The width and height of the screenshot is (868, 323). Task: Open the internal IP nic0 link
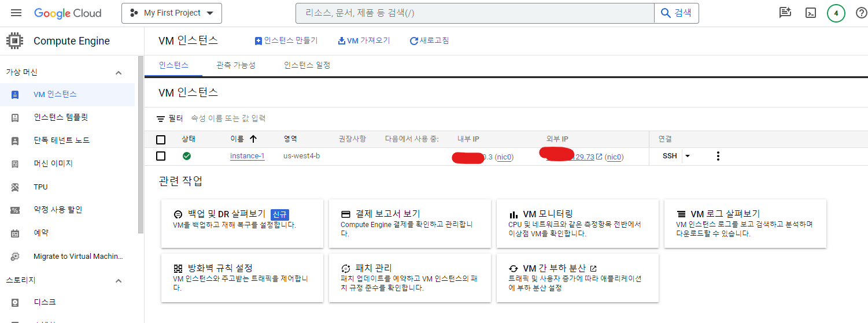505,157
